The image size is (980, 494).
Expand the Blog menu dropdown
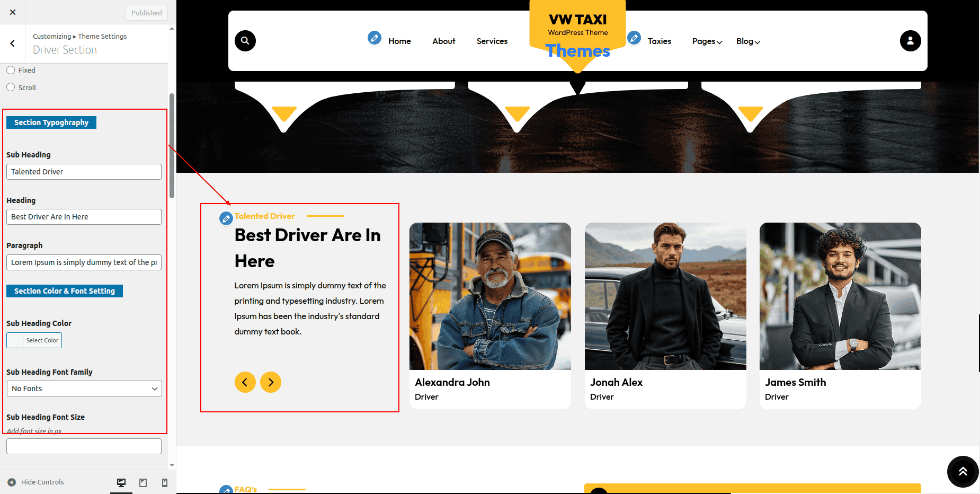748,41
